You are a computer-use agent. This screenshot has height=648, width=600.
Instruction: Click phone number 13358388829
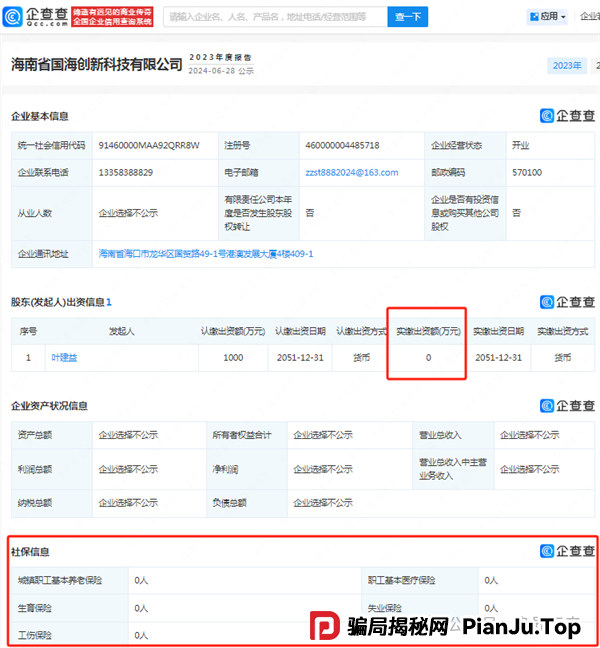pos(126,172)
